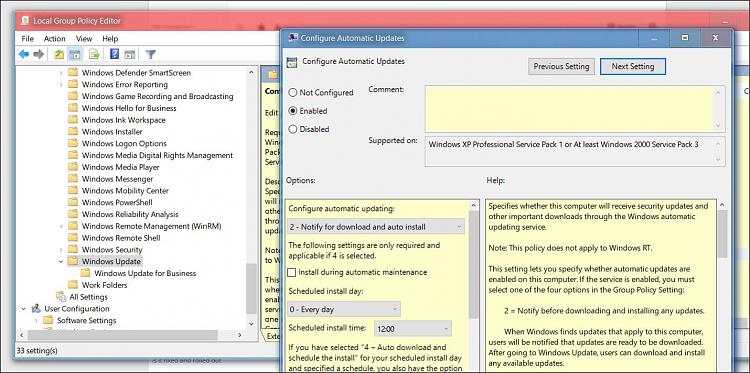Click the Windows Media Player folder icon

(73, 167)
